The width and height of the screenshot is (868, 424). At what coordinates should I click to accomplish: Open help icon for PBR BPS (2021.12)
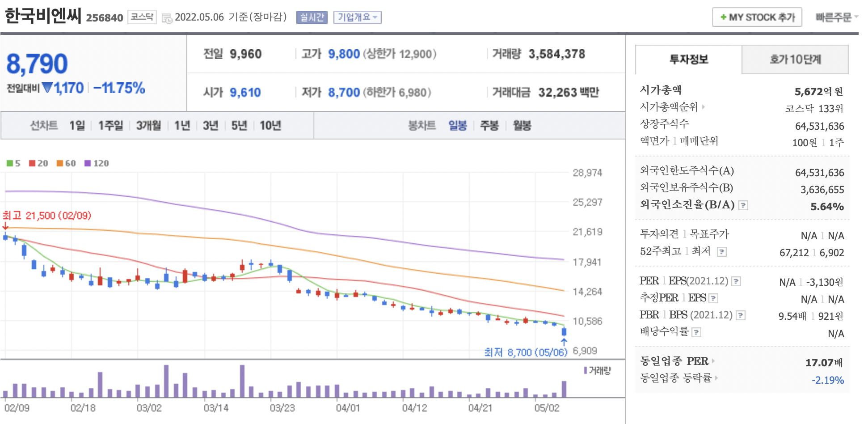point(741,315)
